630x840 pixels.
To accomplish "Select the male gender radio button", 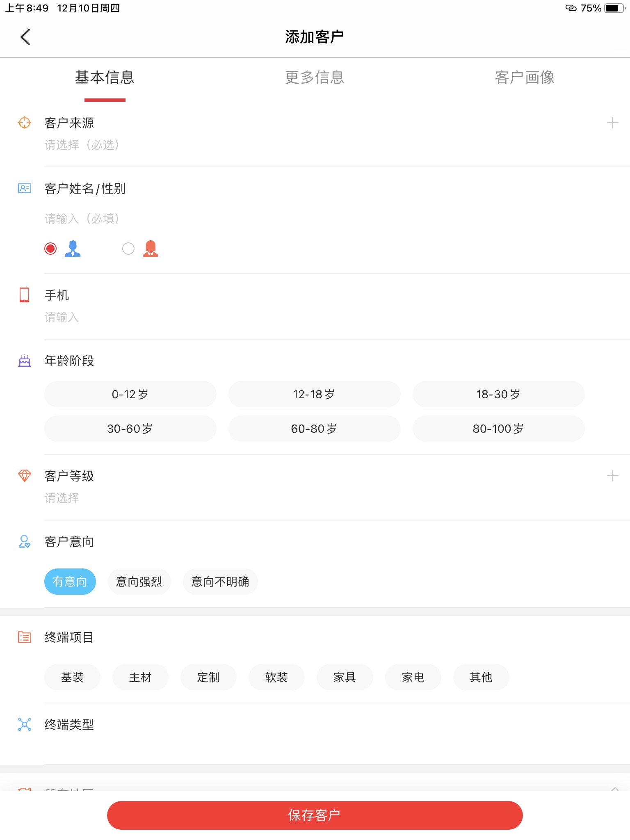I will [50, 249].
